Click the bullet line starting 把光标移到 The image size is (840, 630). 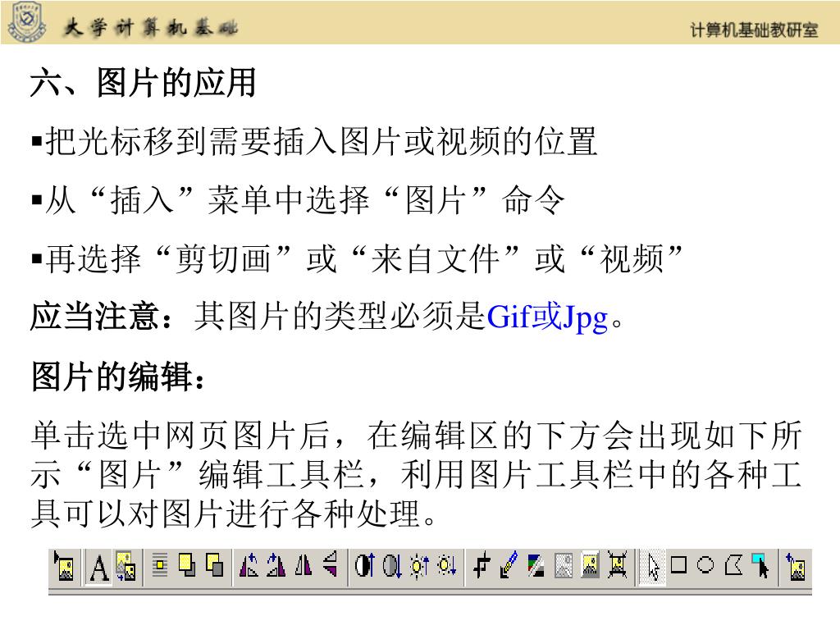pyautogui.click(x=314, y=141)
